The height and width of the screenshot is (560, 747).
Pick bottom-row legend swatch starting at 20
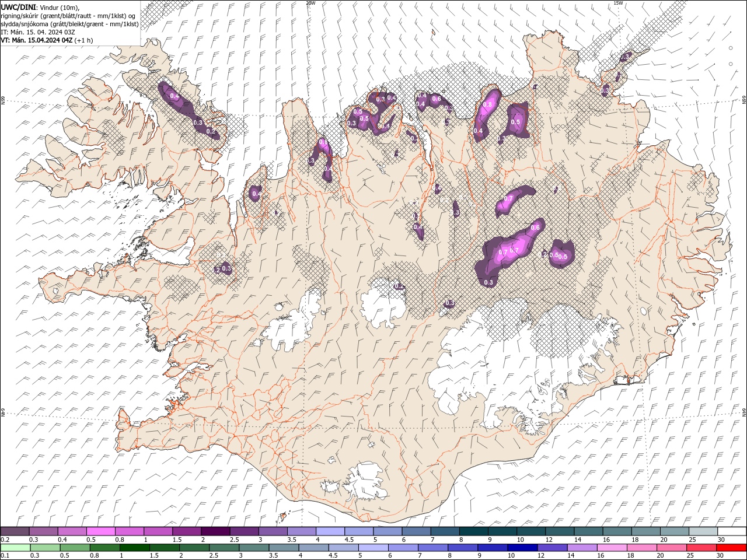tap(672, 548)
